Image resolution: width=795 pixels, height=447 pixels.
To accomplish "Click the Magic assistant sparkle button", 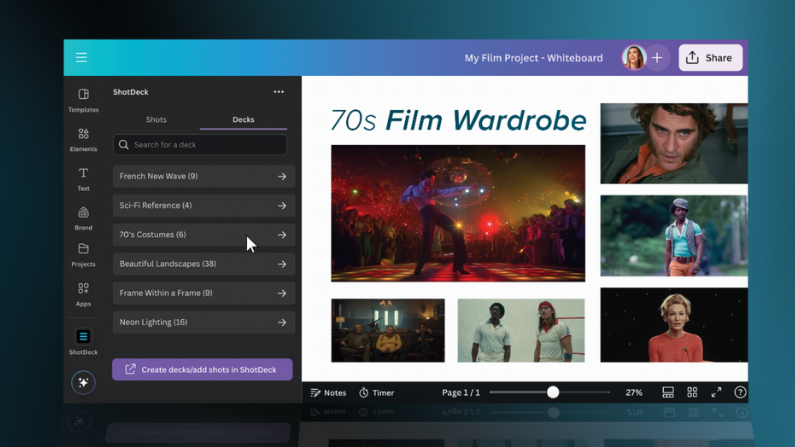I will point(83,383).
